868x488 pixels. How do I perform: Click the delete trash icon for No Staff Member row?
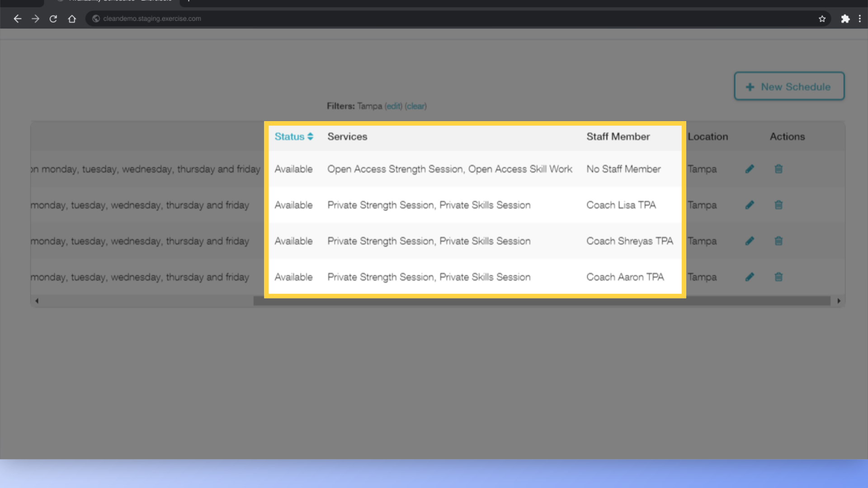[x=778, y=169]
